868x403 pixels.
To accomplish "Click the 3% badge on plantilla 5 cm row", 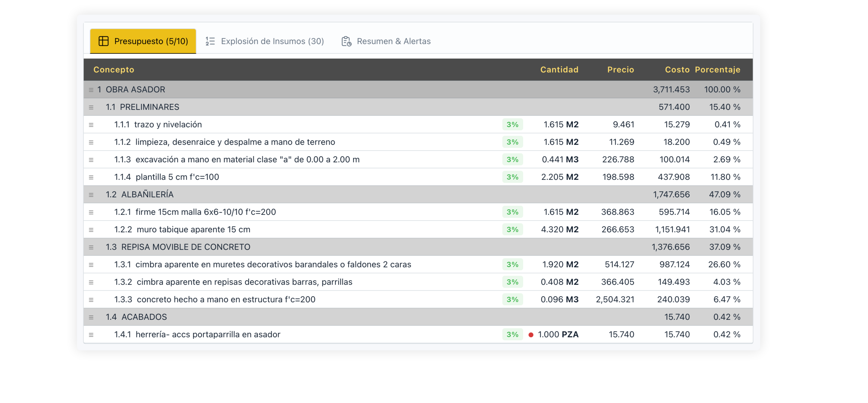I will coord(512,177).
